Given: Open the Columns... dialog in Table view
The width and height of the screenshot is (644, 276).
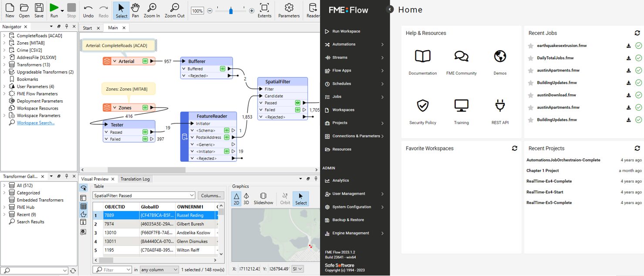Looking at the screenshot, I should click(x=211, y=195).
